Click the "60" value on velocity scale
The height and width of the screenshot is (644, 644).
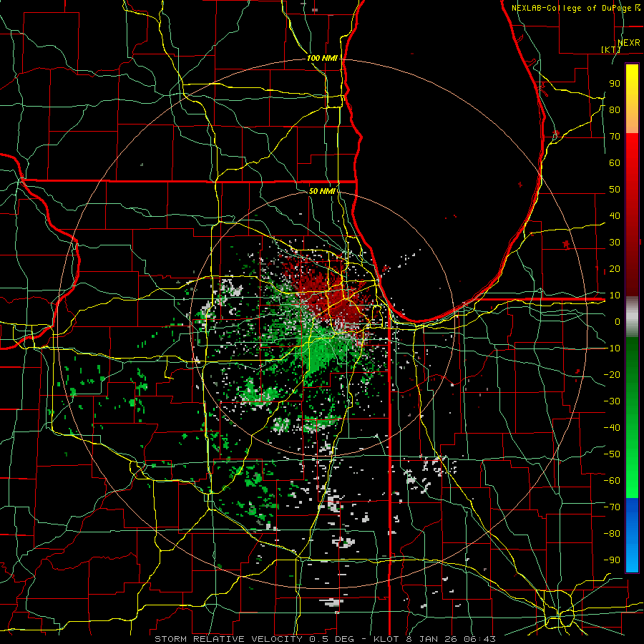pyautogui.click(x=615, y=162)
